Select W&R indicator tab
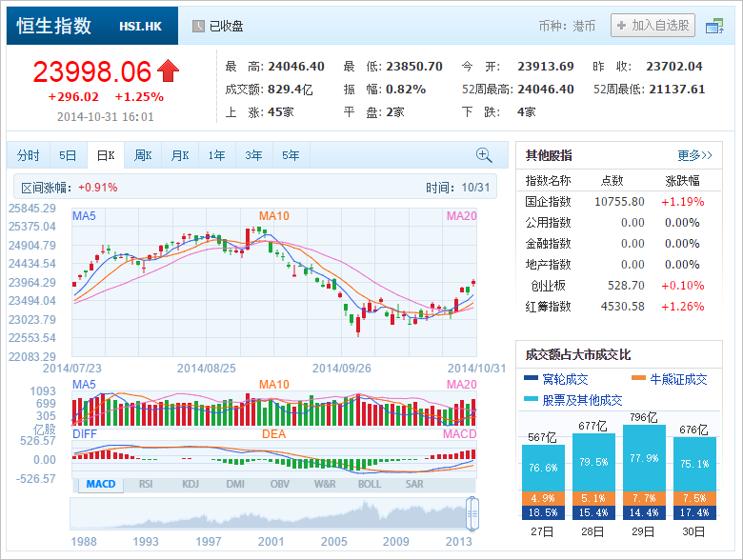This screenshot has height=560, width=743. tap(325, 484)
